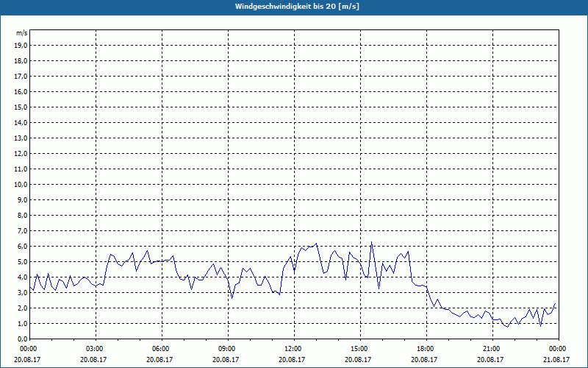Select the 6,0 y-axis value
This screenshot has height=368, width=588.
coord(22,246)
